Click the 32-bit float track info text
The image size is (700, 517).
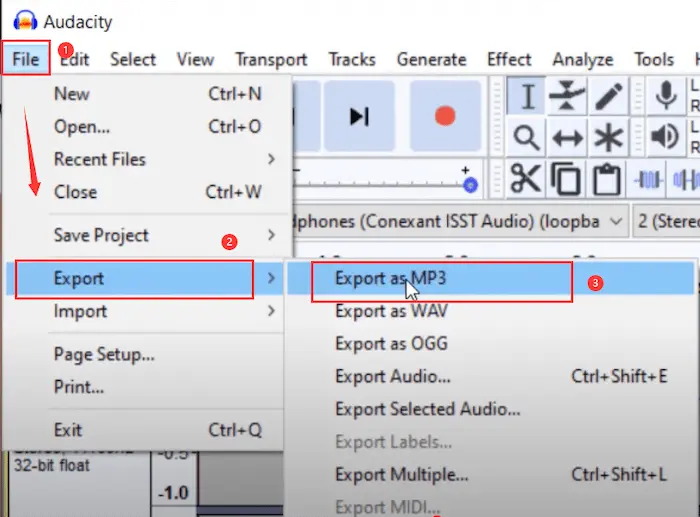[x=52, y=466]
